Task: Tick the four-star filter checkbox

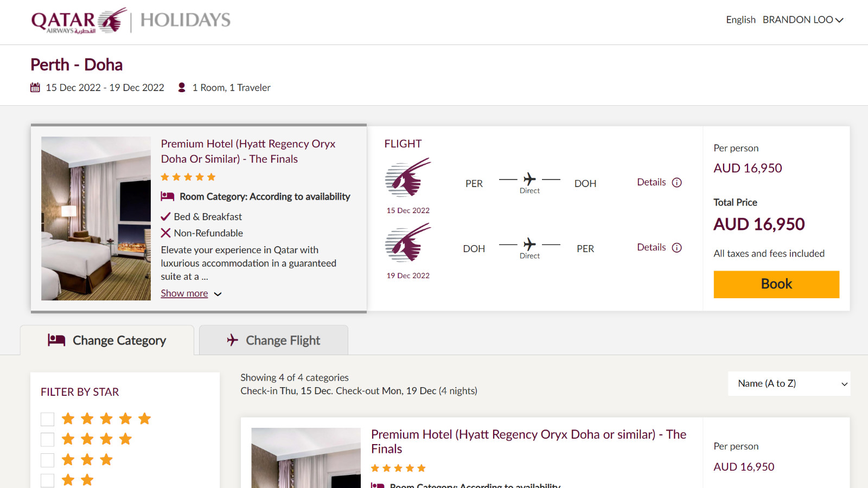Action: pyautogui.click(x=48, y=440)
